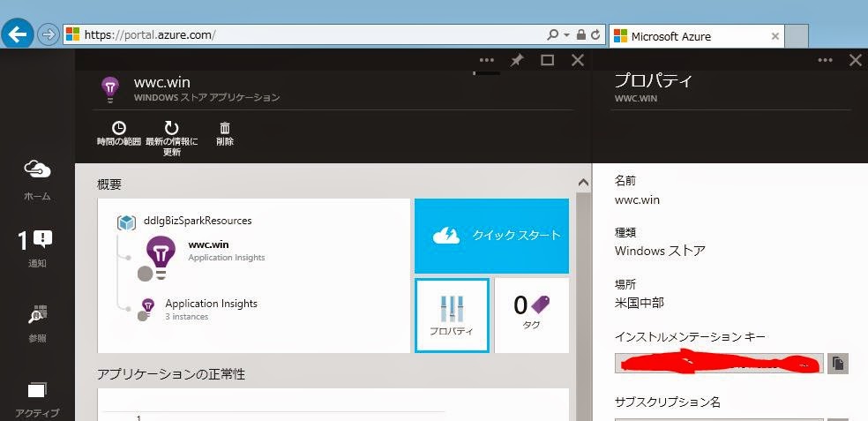
Task: Open 参照 browse in the sidebar
Action: [x=37, y=324]
